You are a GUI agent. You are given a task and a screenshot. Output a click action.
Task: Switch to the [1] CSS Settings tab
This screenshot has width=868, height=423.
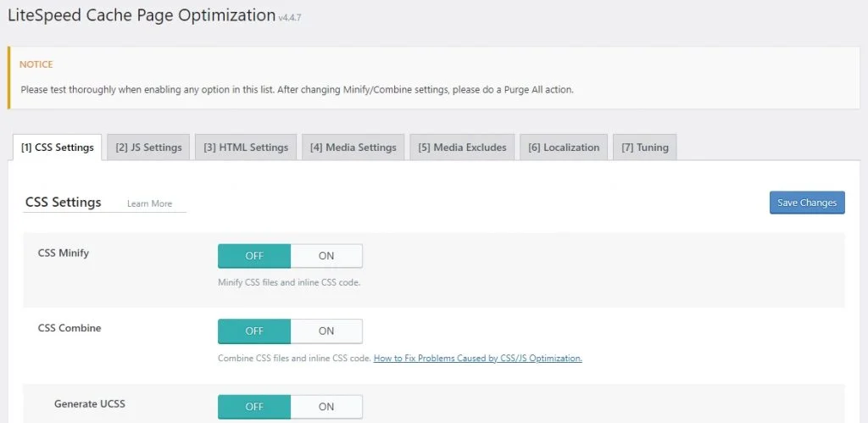57,147
